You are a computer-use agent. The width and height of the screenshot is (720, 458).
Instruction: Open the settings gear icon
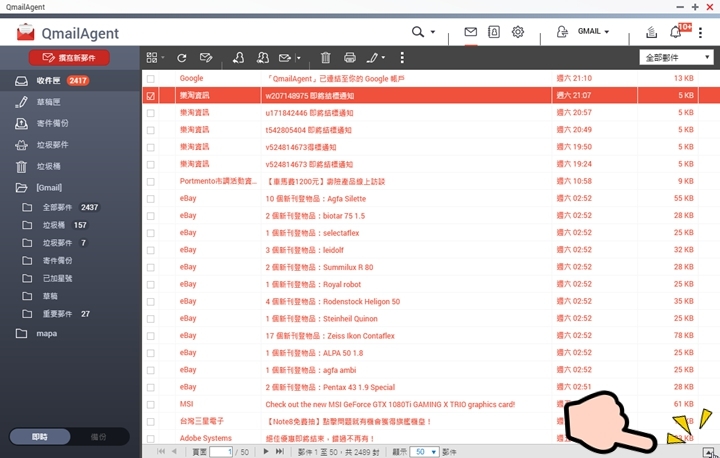coord(518,32)
